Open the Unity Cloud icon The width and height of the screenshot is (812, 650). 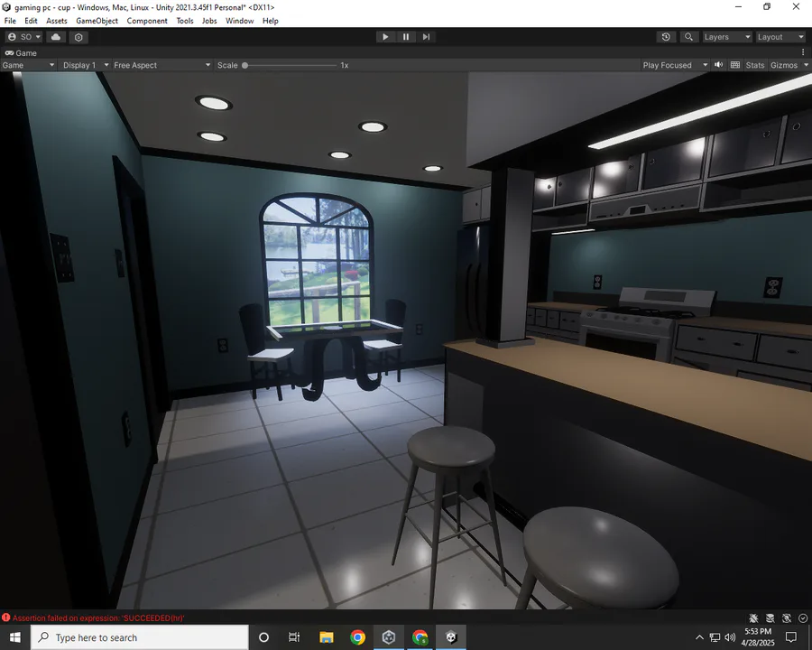pyautogui.click(x=56, y=37)
